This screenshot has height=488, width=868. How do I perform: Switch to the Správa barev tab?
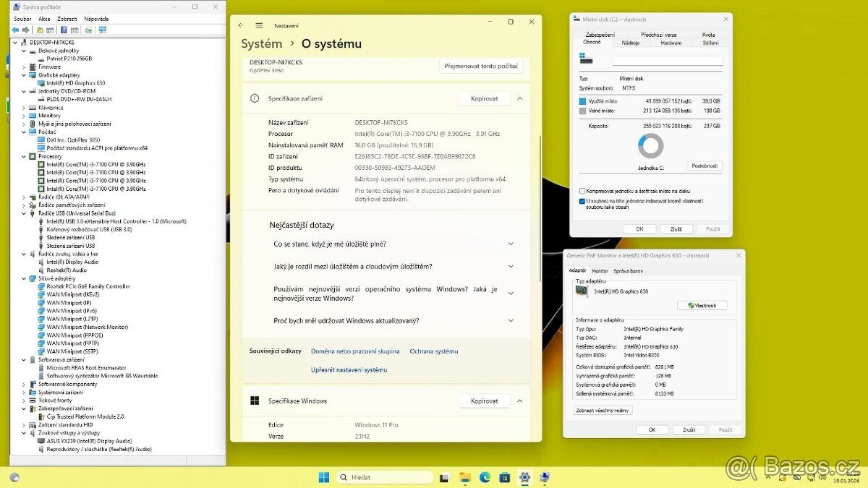pos(628,270)
